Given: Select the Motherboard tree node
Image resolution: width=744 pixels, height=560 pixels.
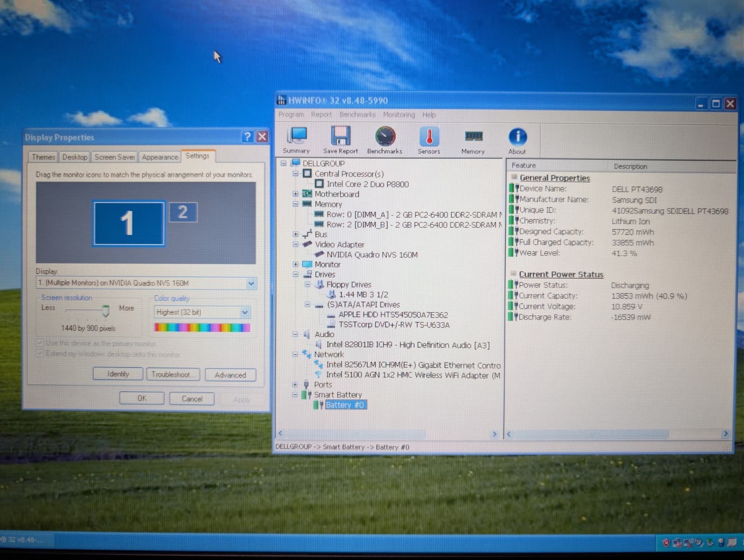Looking at the screenshot, I should click(x=337, y=194).
